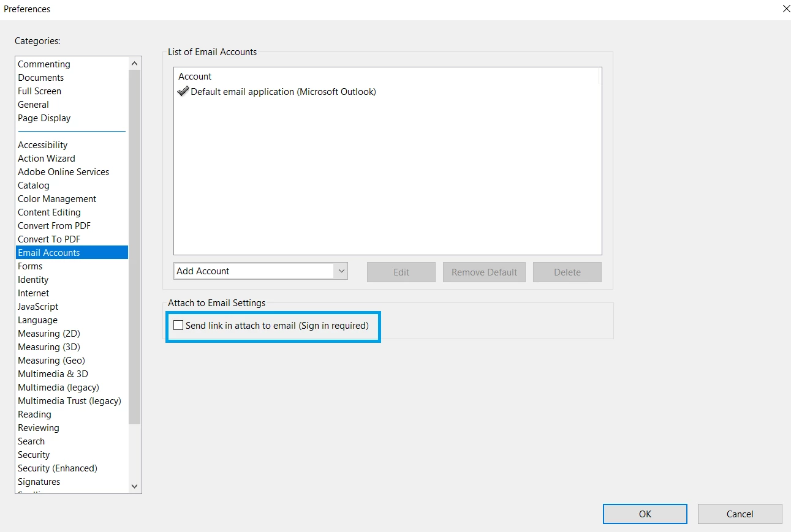Select the Reviewing category

click(39, 428)
